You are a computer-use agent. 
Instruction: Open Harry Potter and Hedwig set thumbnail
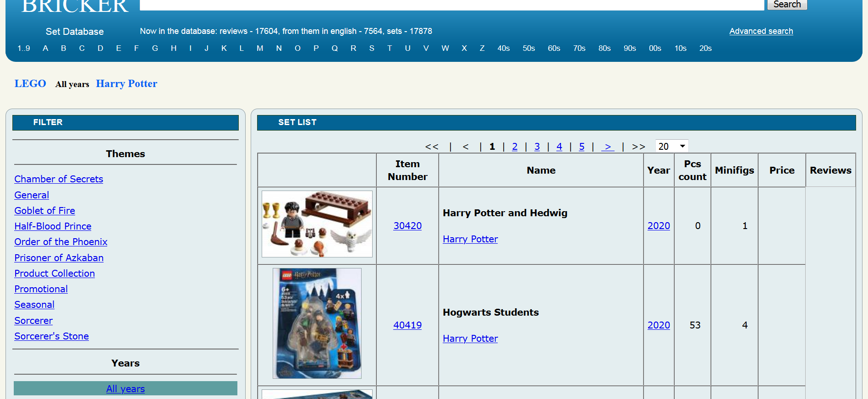(x=317, y=224)
